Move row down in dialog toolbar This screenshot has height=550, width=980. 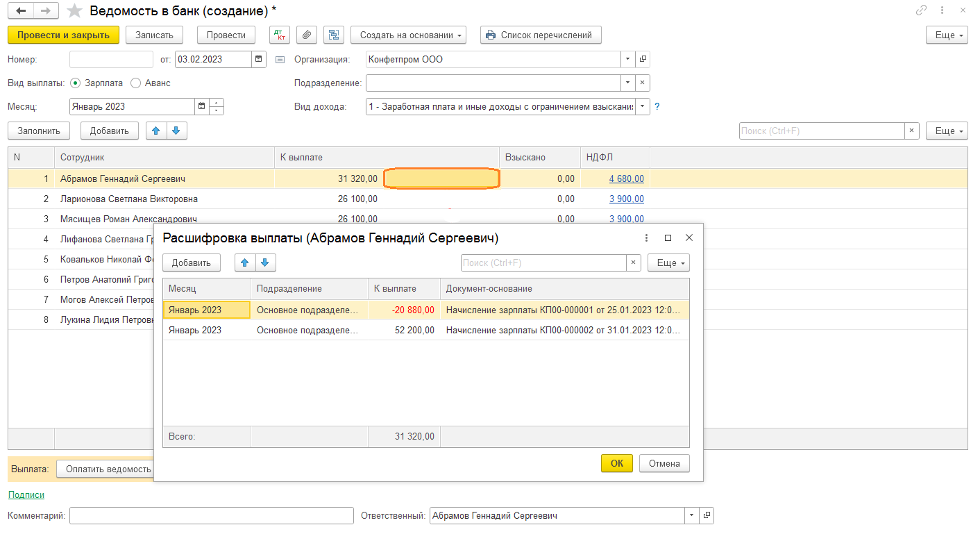pos(264,263)
